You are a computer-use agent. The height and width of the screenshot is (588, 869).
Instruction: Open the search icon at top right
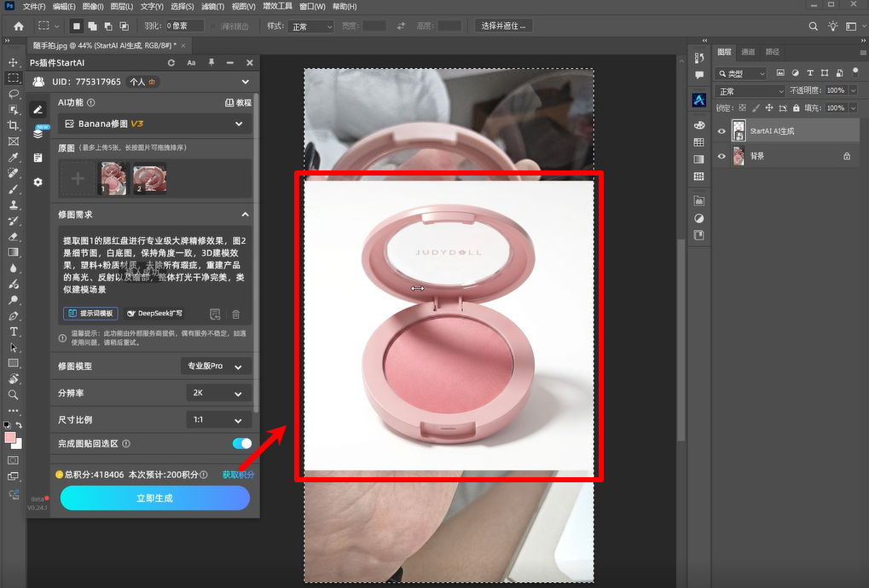[813, 26]
